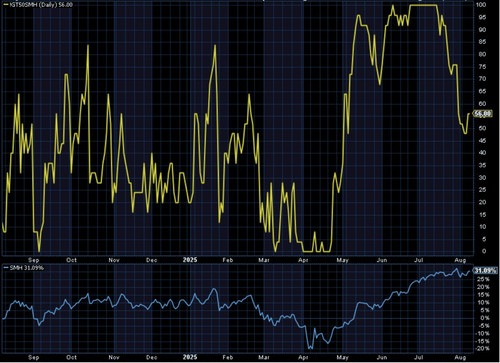Click the 40 value on the upper y-axis
The image size is (500, 363).
482,153
